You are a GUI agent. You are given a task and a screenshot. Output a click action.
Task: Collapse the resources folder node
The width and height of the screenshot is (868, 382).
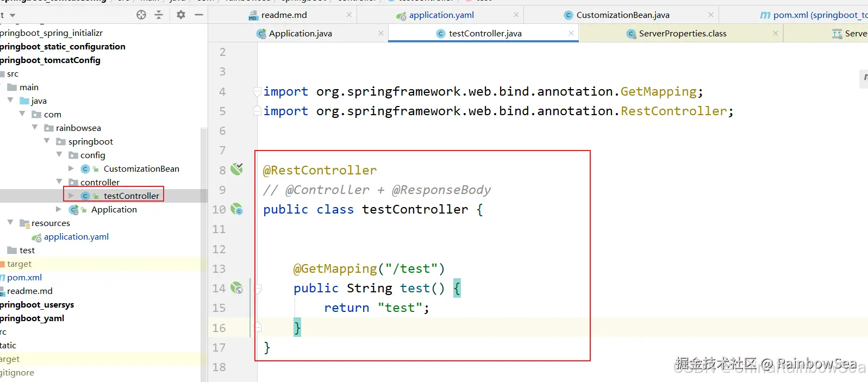pyautogui.click(x=10, y=223)
